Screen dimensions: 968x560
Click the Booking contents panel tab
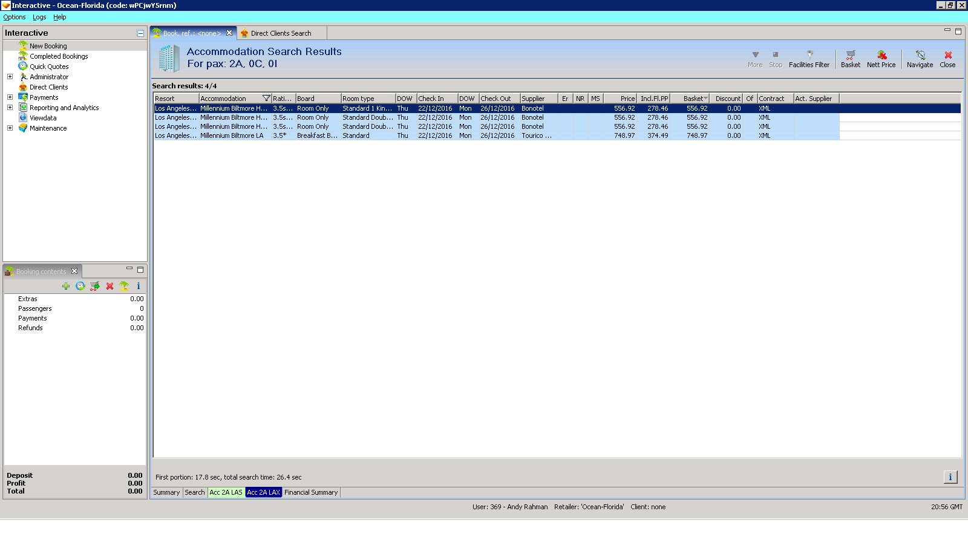pos(41,272)
